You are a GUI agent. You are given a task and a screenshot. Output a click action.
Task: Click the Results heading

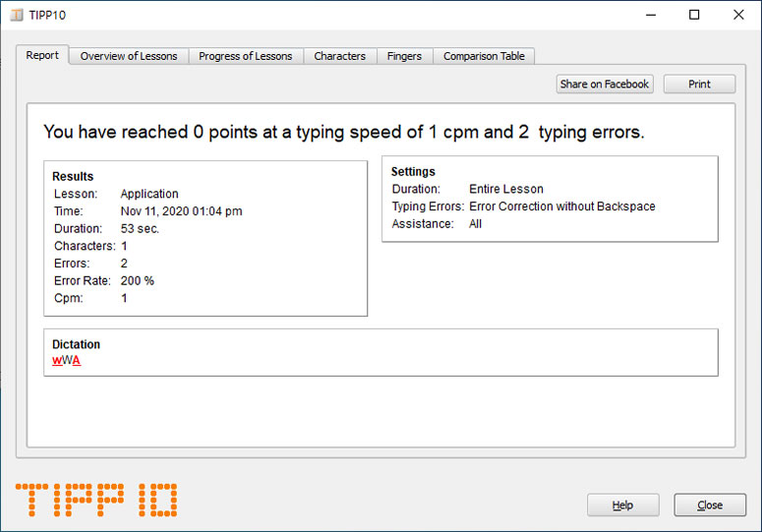point(73,176)
